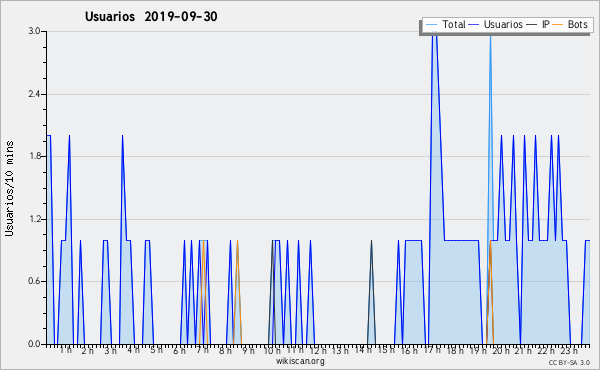Click the '23 h' x-axis label
The width and height of the screenshot is (600, 370).
pyautogui.click(x=569, y=350)
